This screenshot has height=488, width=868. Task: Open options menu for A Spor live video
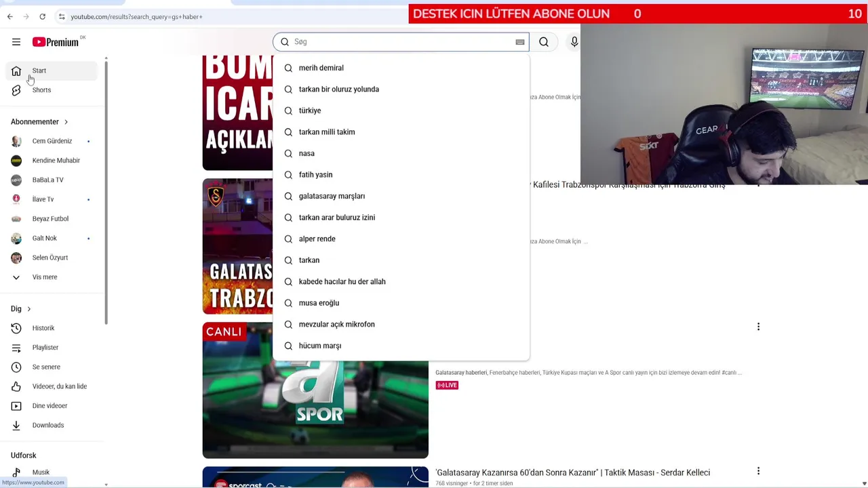pos(758,327)
